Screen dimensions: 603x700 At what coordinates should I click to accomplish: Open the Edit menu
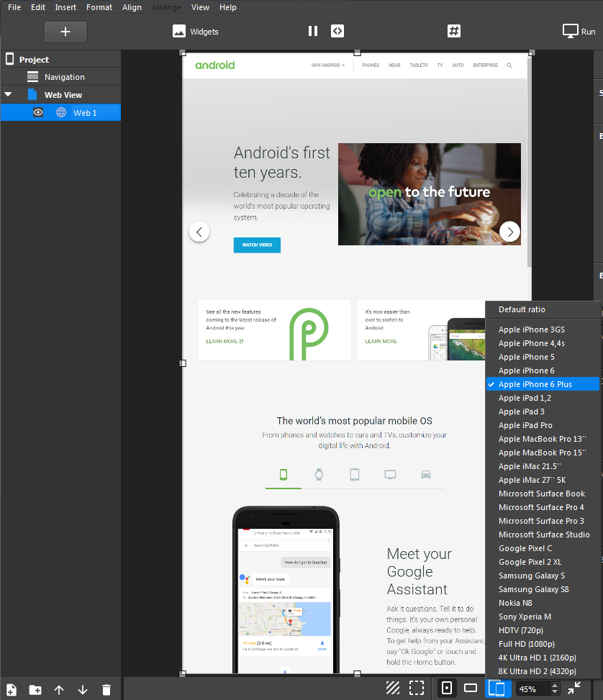coord(38,7)
